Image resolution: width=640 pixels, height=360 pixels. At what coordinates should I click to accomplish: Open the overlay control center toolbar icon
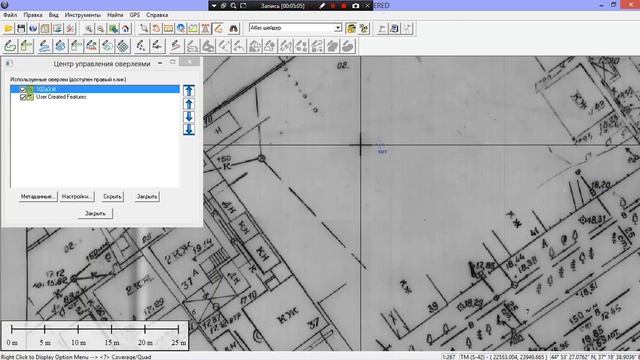58,28
